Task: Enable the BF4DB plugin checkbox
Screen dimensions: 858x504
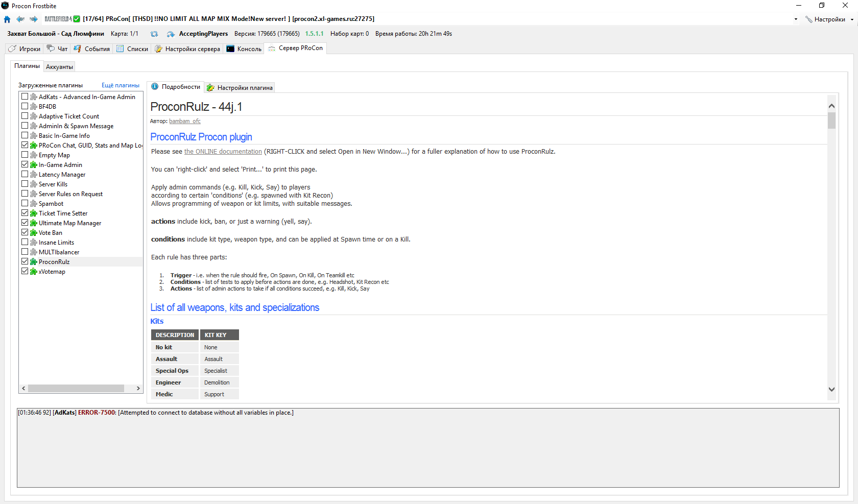Action: (25, 106)
